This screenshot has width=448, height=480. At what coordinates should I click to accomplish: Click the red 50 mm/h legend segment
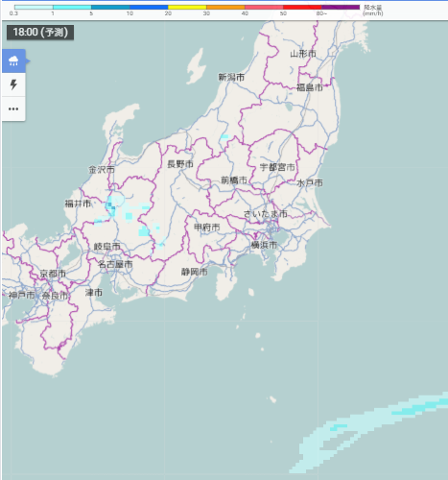click(302, 7)
